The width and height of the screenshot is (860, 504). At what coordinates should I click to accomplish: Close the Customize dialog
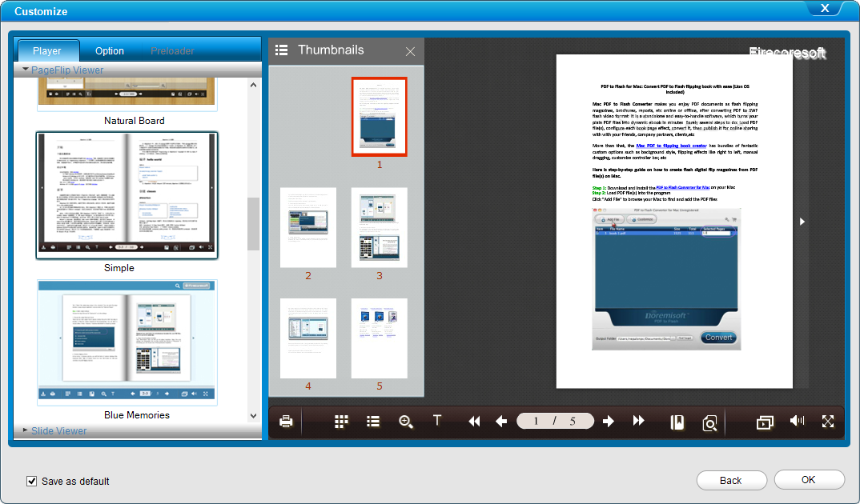(825, 8)
